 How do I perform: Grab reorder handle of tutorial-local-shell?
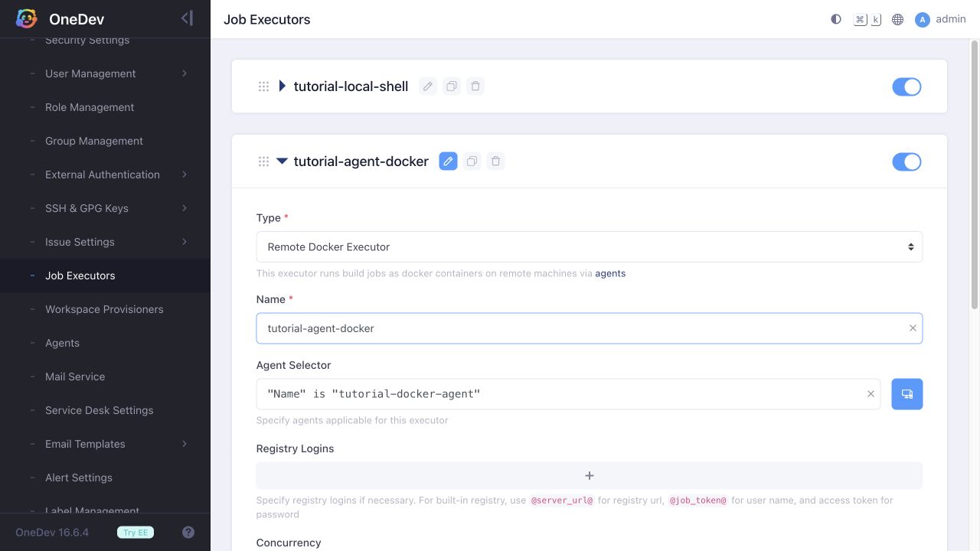[263, 86]
